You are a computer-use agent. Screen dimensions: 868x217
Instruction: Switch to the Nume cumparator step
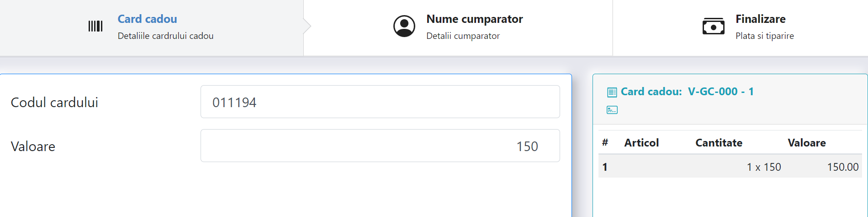coord(458,27)
